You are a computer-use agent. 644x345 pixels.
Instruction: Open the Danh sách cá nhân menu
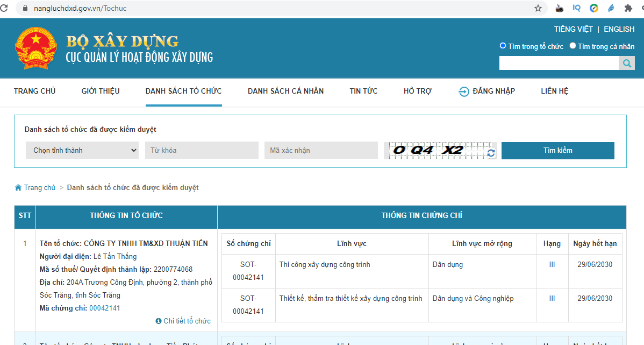coord(285,91)
